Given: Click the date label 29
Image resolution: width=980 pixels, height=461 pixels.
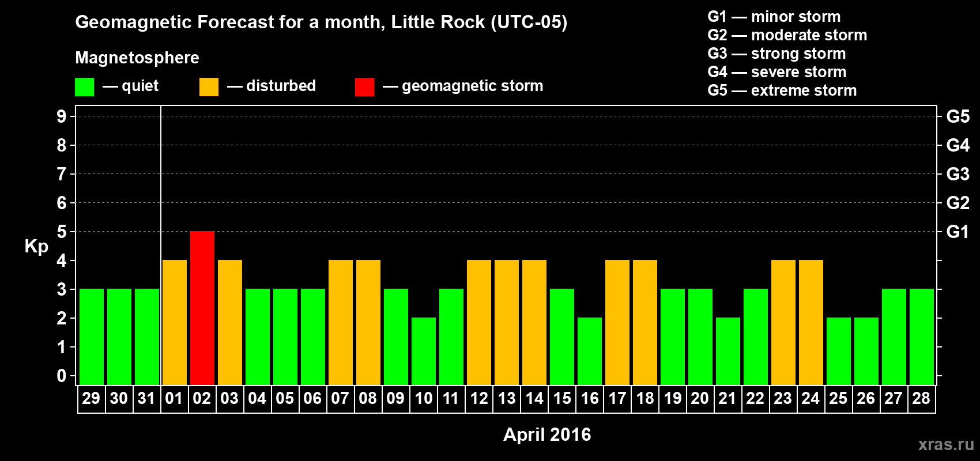Looking at the screenshot, I should (x=91, y=398).
